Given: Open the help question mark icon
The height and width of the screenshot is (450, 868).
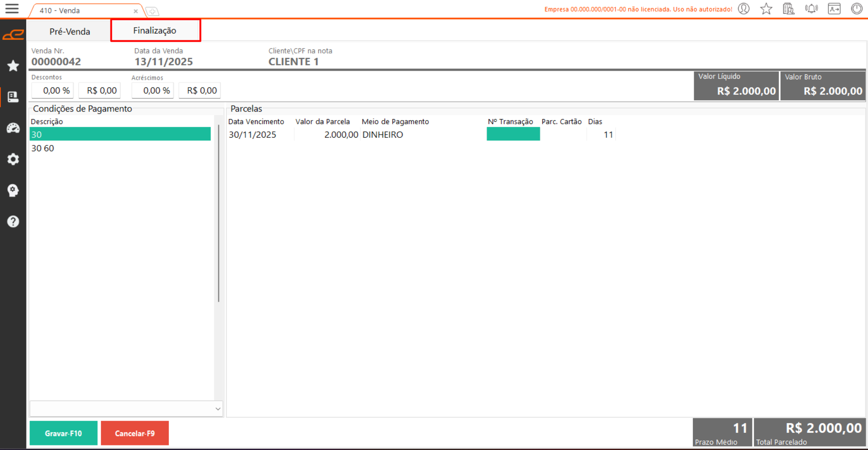Looking at the screenshot, I should point(13,222).
